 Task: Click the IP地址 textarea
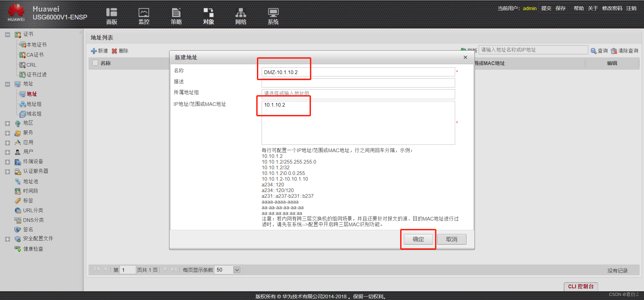point(358,123)
